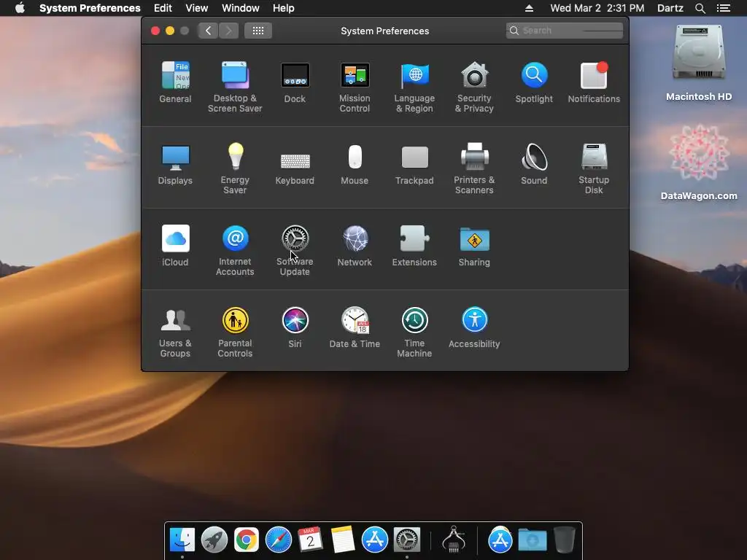The image size is (747, 560).
Task: Open iCloud preferences
Action: (x=175, y=245)
